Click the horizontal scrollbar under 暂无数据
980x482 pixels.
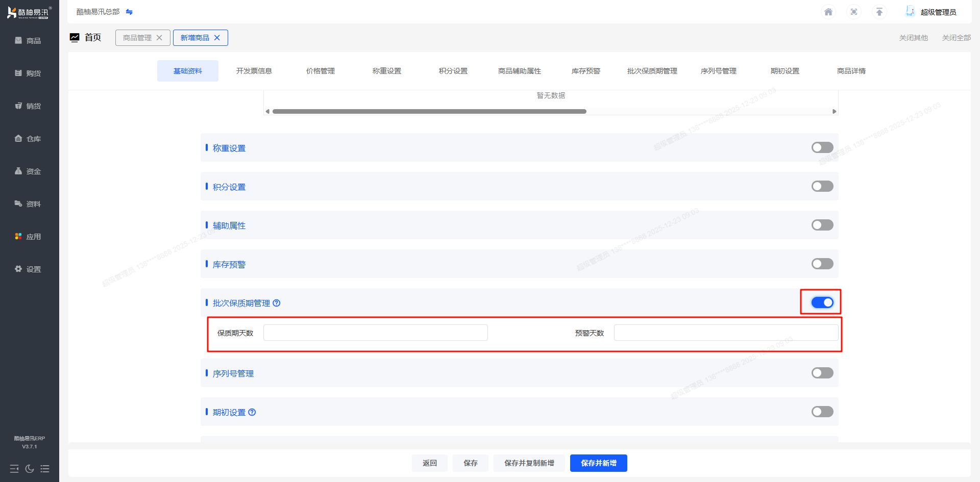tap(429, 111)
